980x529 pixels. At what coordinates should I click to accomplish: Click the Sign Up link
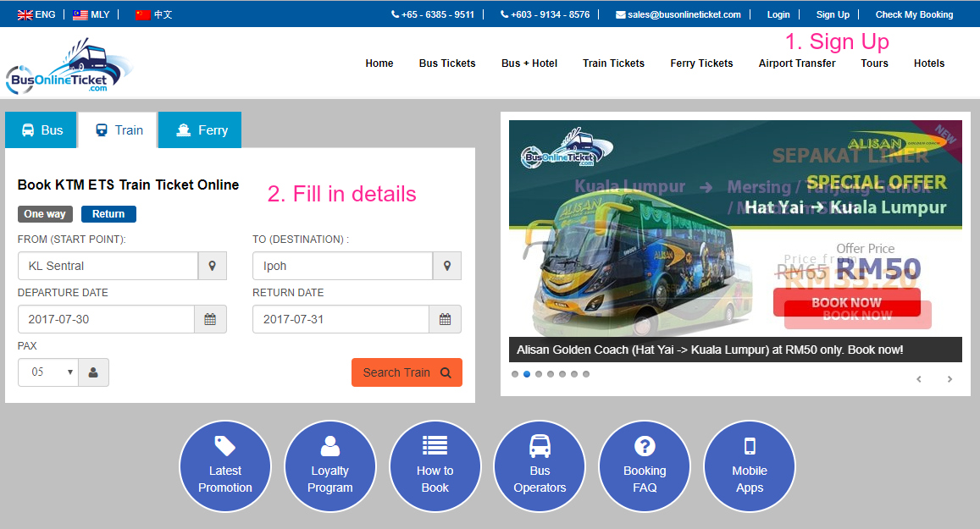tap(832, 14)
